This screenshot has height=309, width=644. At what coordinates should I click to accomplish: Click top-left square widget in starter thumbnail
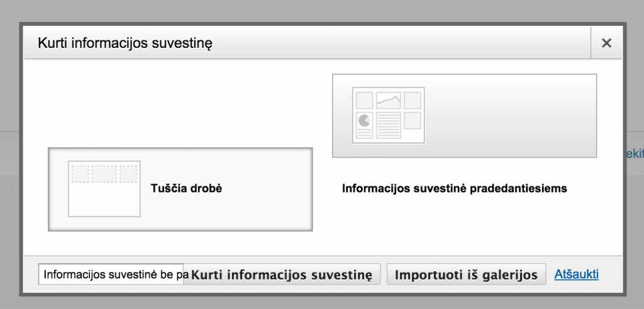[364, 100]
